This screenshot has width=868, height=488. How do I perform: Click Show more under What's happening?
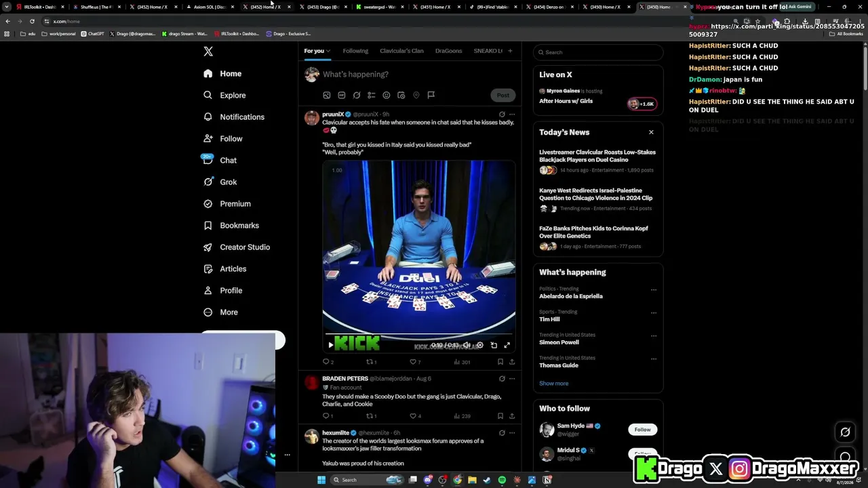(x=553, y=384)
